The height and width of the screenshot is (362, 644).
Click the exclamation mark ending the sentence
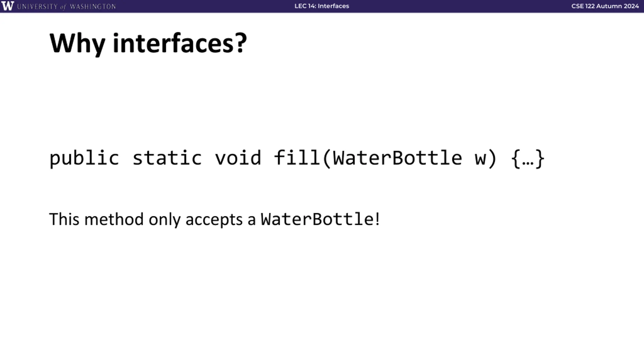click(x=377, y=219)
